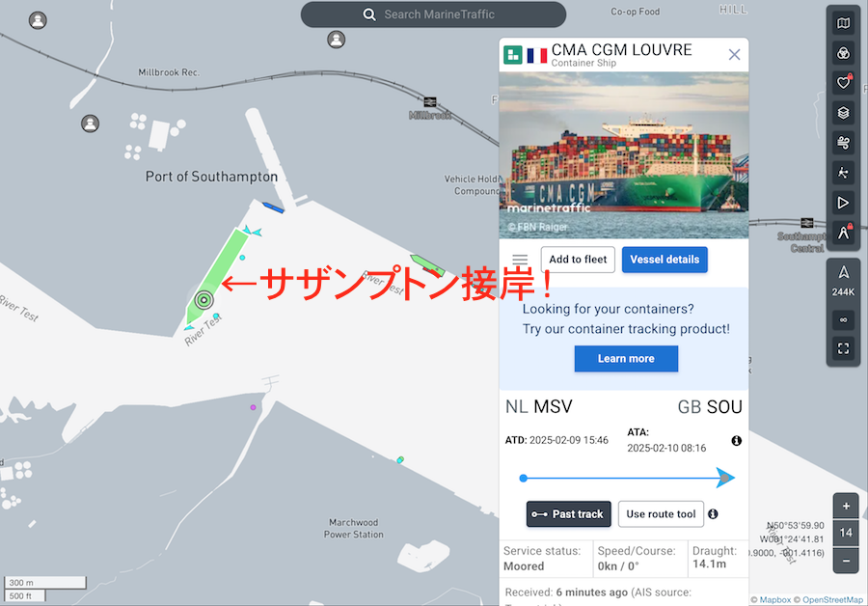Start the playback play icon
The width and height of the screenshot is (868, 606).
pyautogui.click(x=843, y=203)
